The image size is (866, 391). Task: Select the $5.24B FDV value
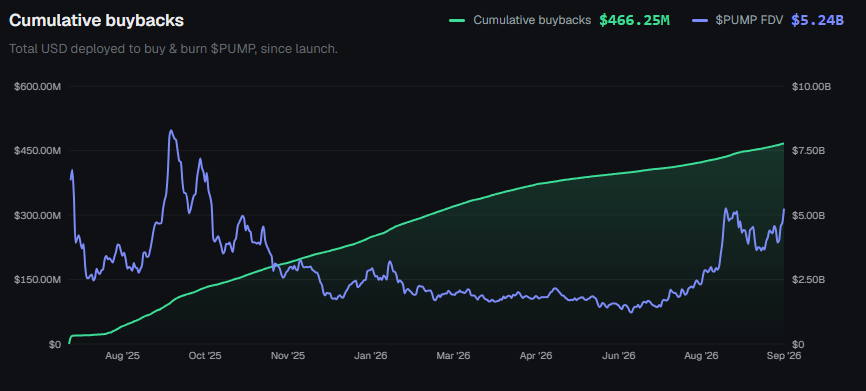point(817,20)
